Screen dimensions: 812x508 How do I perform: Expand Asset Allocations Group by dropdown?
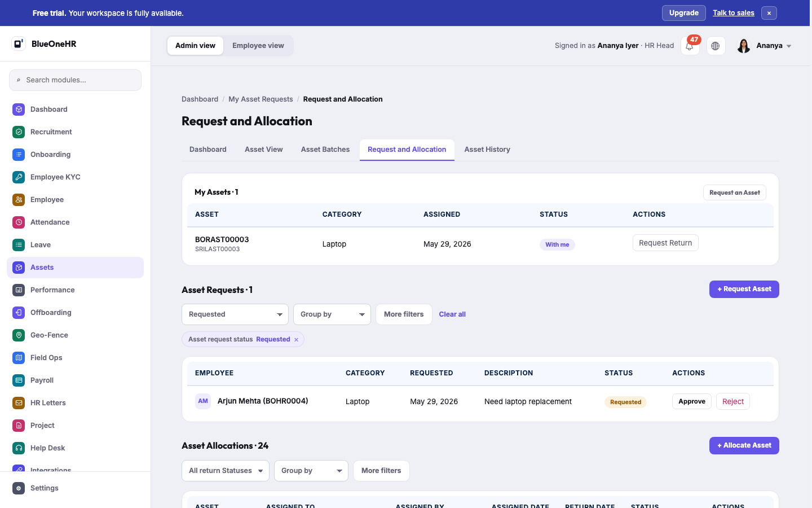[x=311, y=471]
